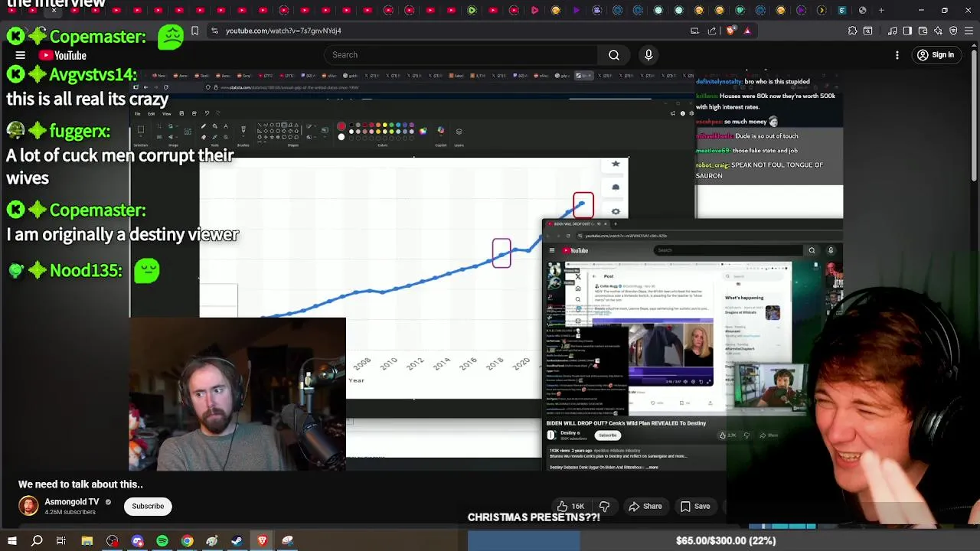
Task: Toggle the browser sidebar panel icon
Action: (907, 31)
